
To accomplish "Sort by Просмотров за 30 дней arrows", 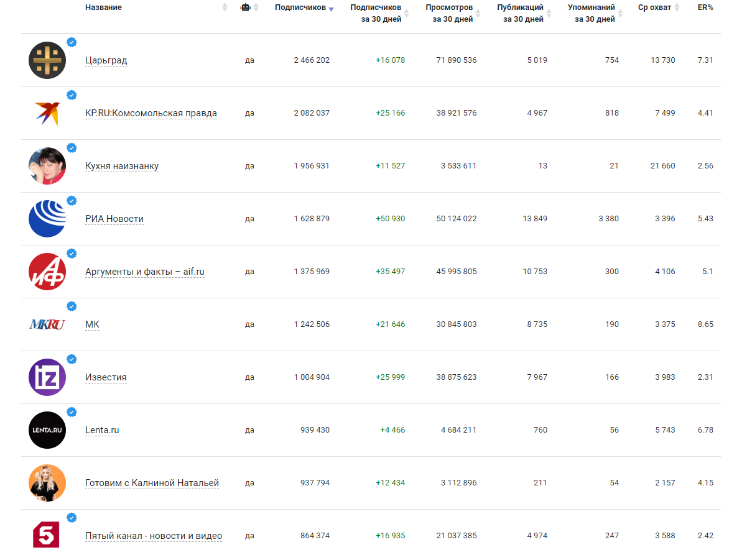I will 478,14.
